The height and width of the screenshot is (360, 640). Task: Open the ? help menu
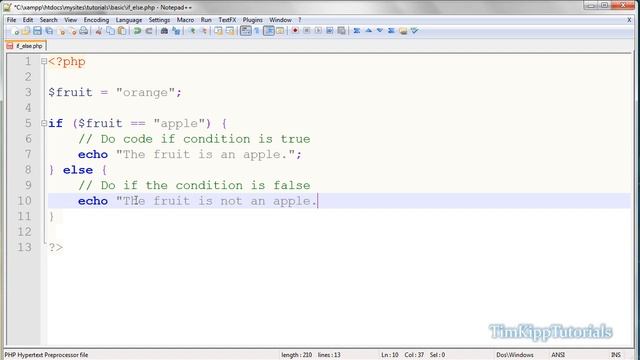300,20
